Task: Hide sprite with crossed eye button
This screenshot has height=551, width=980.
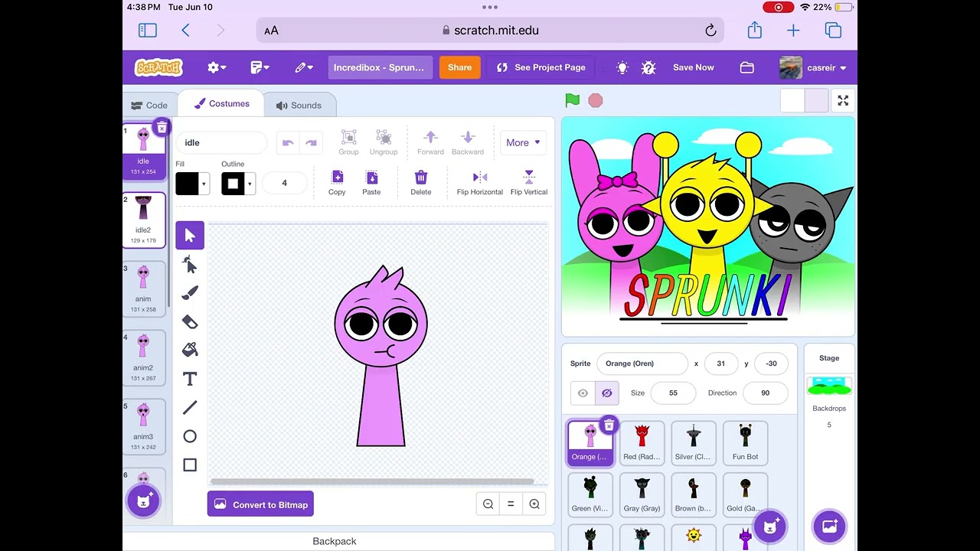Action: point(606,393)
